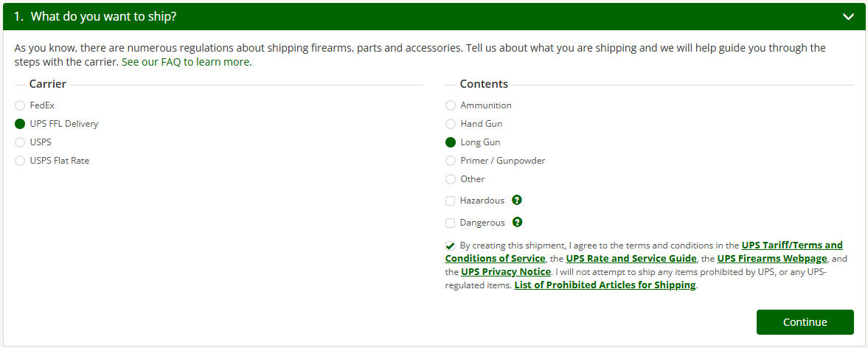Visit the UPS Firearms Webpage link
The image size is (868, 348).
[771, 258]
